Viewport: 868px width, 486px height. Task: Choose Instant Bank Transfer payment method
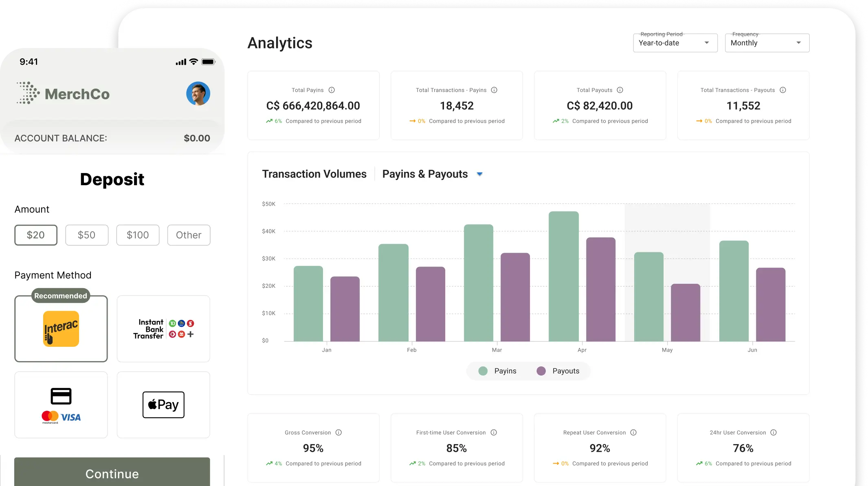click(163, 329)
